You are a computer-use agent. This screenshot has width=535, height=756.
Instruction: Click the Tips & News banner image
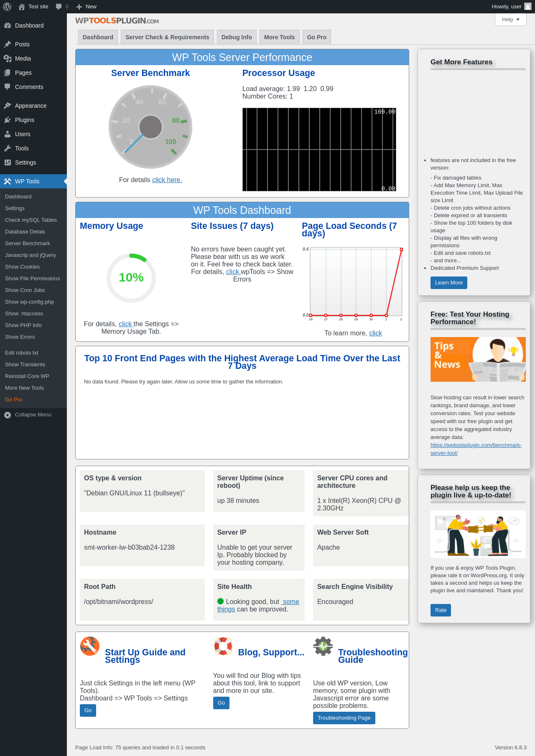tap(478, 360)
